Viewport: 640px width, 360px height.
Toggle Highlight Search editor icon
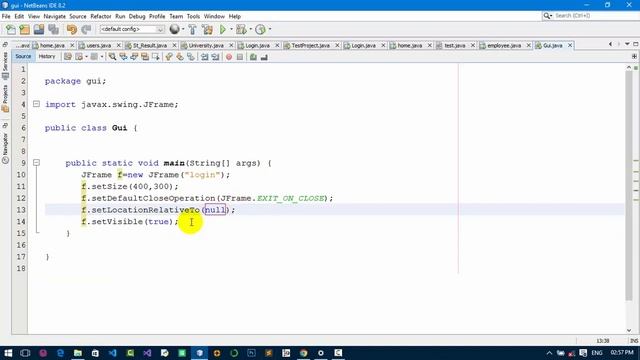(x=145, y=57)
